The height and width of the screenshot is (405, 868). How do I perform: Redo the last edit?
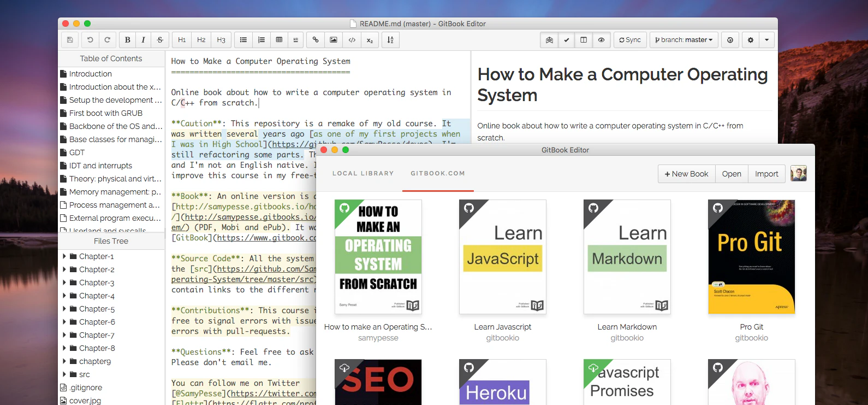click(108, 40)
